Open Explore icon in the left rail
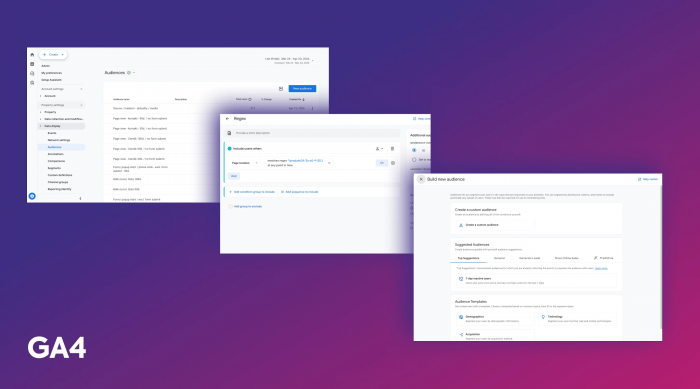Image resolution: width=700 pixels, height=389 pixels. (x=32, y=74)
